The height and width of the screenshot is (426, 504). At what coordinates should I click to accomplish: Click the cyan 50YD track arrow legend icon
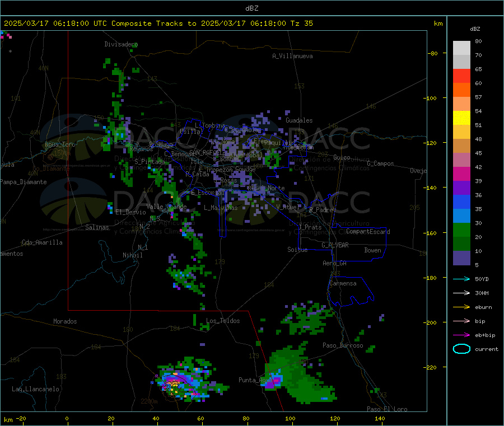click(x=461, y=279)
